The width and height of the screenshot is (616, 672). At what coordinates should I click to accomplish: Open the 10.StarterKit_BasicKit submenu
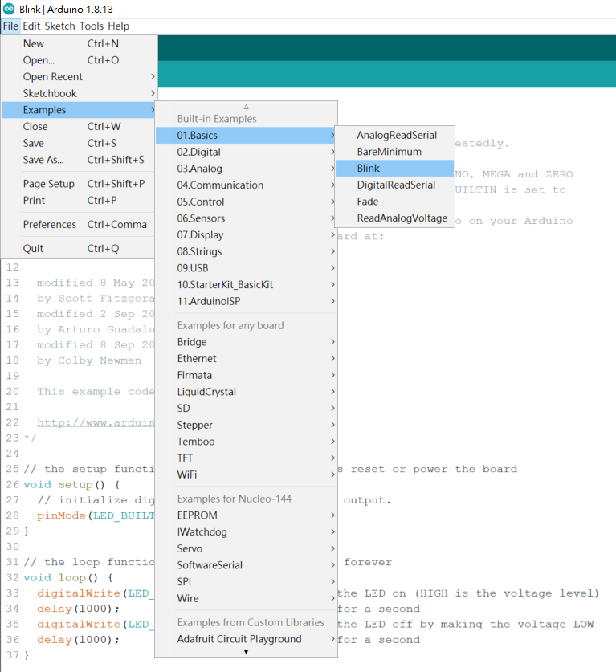(x=246, y=285)
